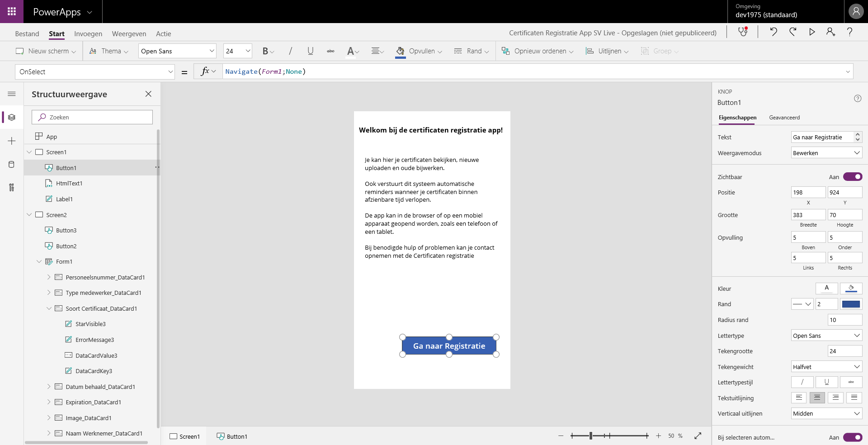The width and height of the screenshot is (868, 445).
Task: Open the Data sources cylinder icon
Action: 12,165
